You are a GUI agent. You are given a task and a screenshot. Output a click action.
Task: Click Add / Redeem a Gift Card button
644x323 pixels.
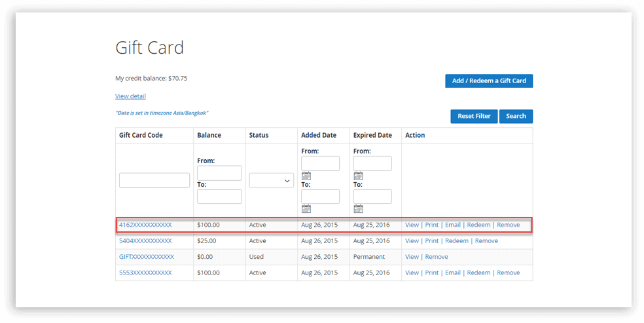(x=489, y=81)
